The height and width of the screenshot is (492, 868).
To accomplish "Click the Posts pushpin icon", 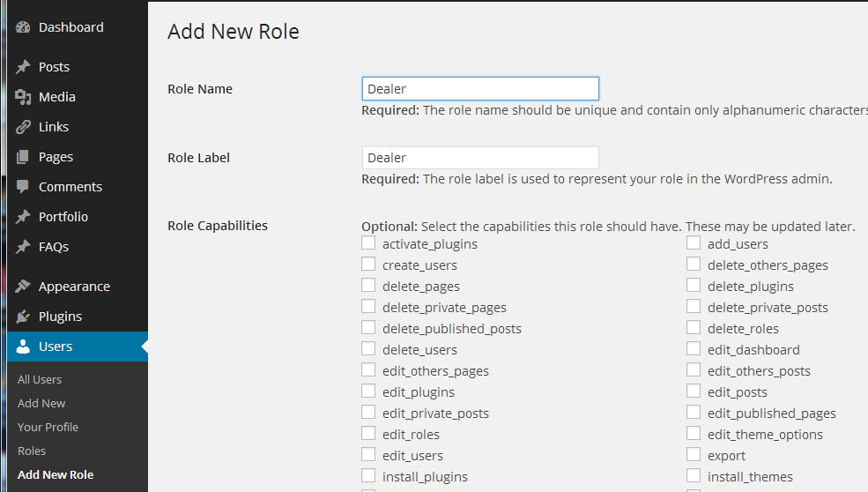I will coord(23,67).
